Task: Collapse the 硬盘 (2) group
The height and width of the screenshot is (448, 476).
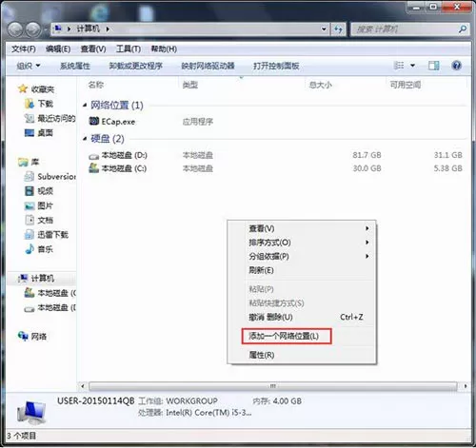Action: pos(85,139)
